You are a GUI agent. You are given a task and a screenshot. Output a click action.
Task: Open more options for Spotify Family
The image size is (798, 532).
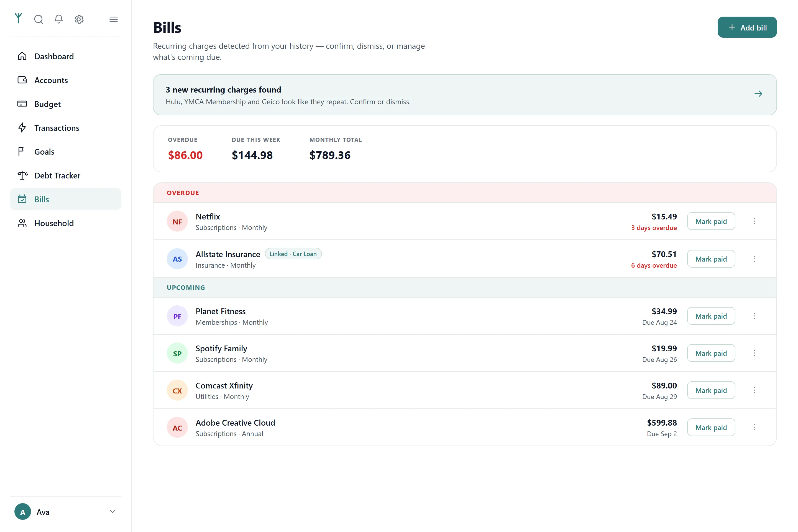coord(754,353)
